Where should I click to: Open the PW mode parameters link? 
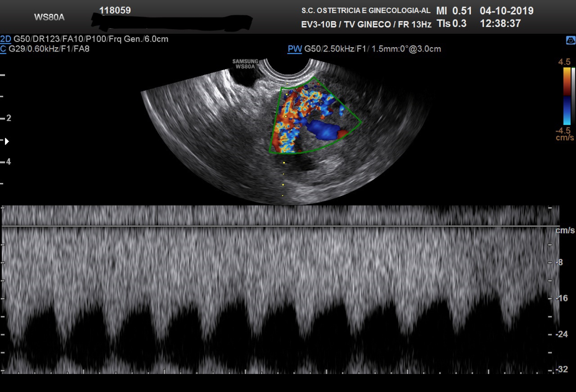[x=295, y=49]
